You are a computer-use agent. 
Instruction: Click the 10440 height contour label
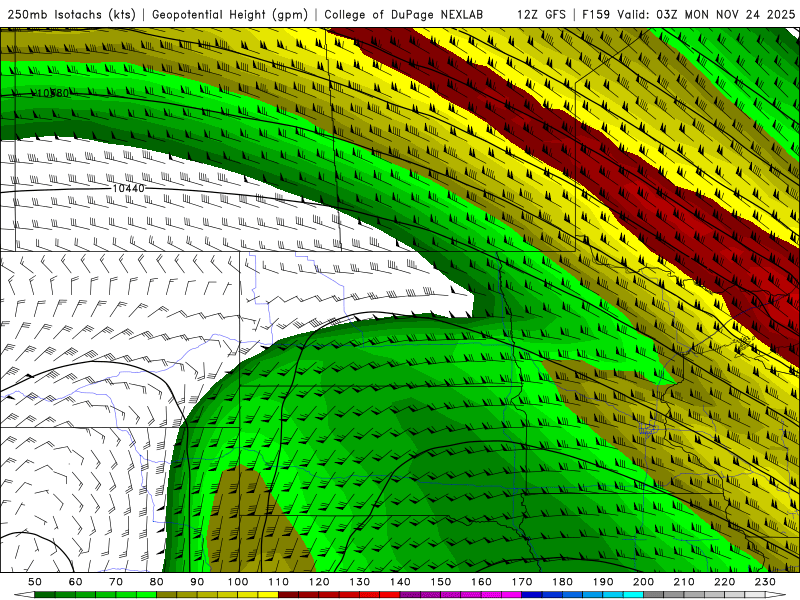(129, 188)
